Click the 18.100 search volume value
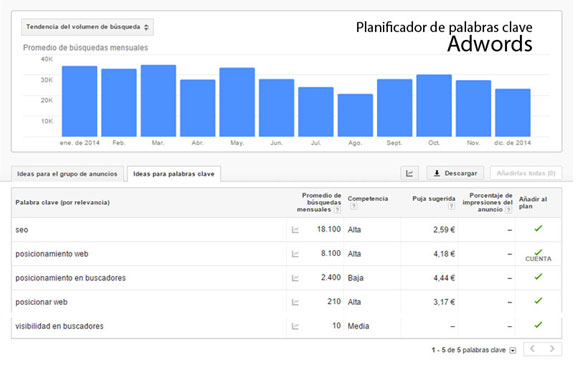Viewport: 576px width, 371px height. (x=329, y=229)
